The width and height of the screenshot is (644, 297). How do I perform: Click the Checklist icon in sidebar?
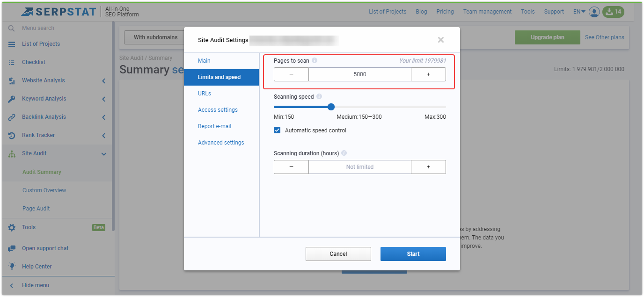(12, 62)
